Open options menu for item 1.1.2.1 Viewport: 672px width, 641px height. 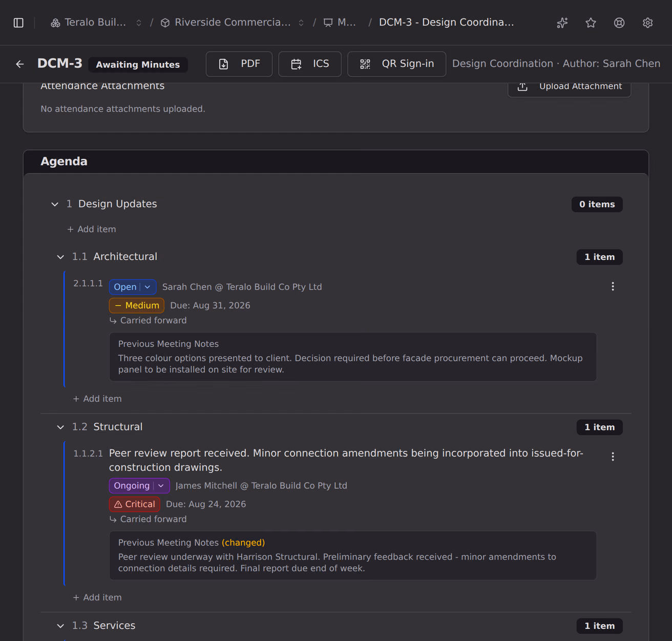point(613,457)
